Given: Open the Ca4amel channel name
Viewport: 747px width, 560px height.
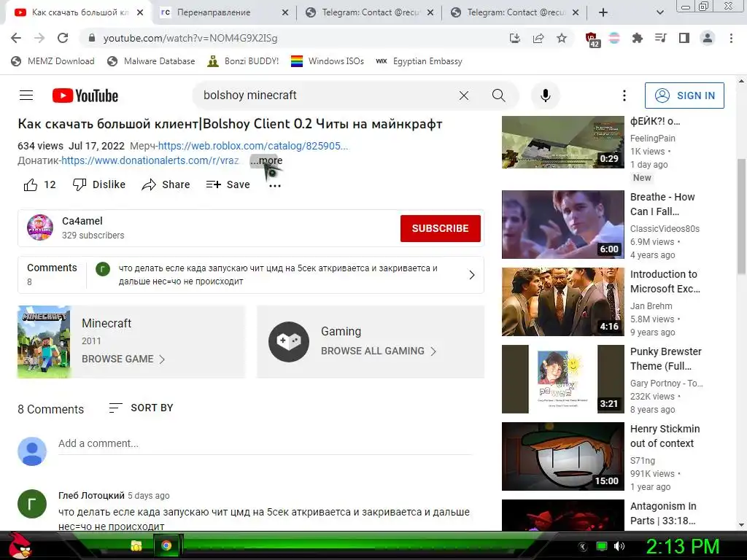Looking at the screenshot, I should (x=82, y=221).
